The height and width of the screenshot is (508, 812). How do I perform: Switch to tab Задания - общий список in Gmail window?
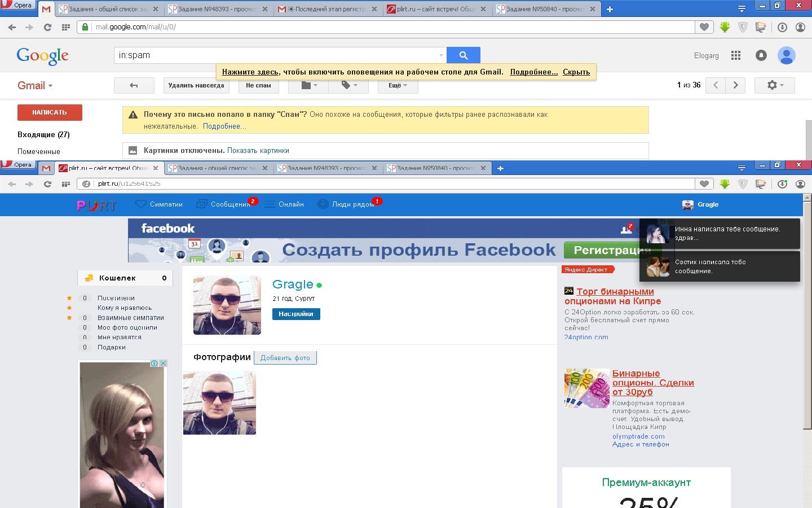[108, 9]
